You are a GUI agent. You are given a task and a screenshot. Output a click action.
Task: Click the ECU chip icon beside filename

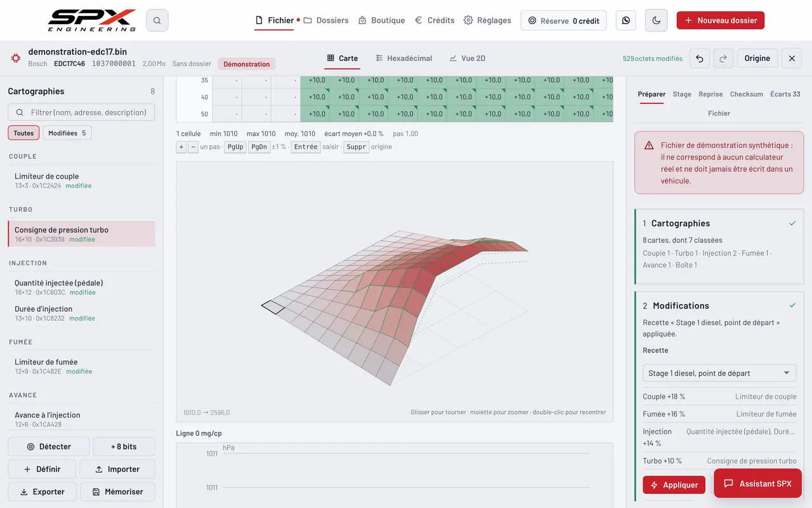(15, 58)
